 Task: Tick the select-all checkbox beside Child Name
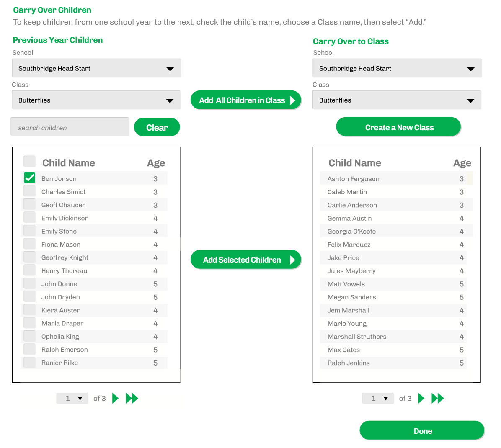(30, 162)
